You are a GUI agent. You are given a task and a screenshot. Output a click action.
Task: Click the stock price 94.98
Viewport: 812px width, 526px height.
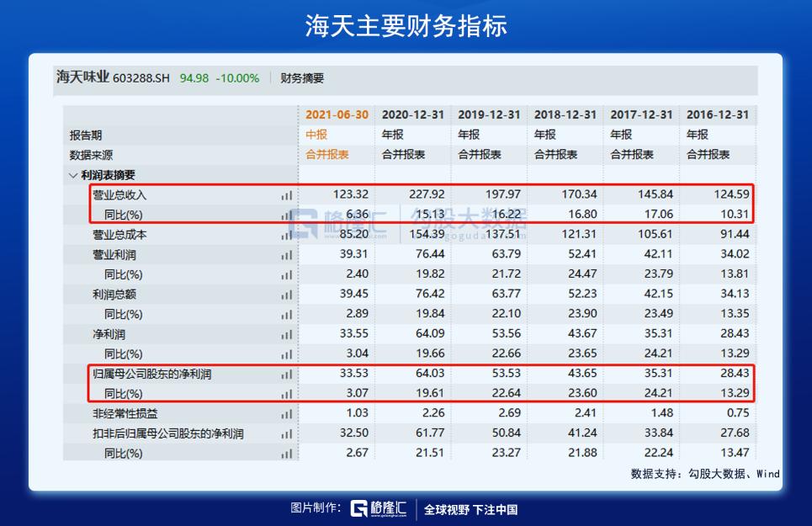[194, 78]
